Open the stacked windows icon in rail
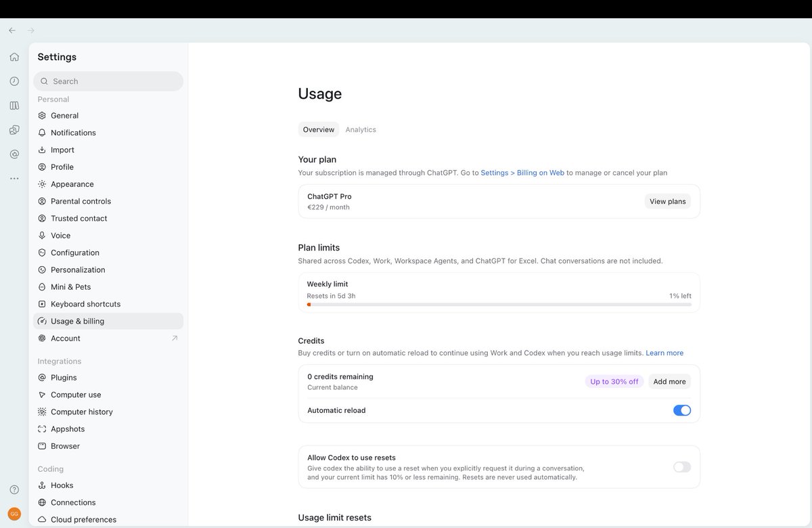This screenshot has width=812, height=528. (x=14, y=130)
